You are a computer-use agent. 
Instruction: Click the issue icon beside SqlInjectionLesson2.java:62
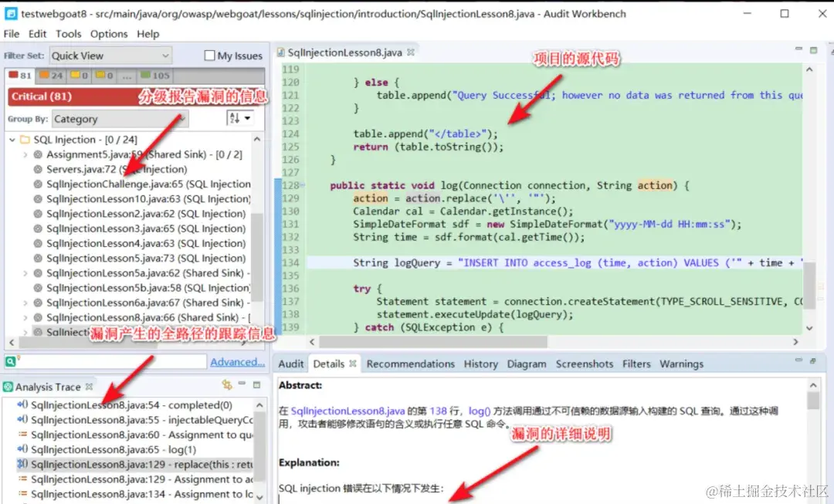pyautogui.click(x=38, y=214)
